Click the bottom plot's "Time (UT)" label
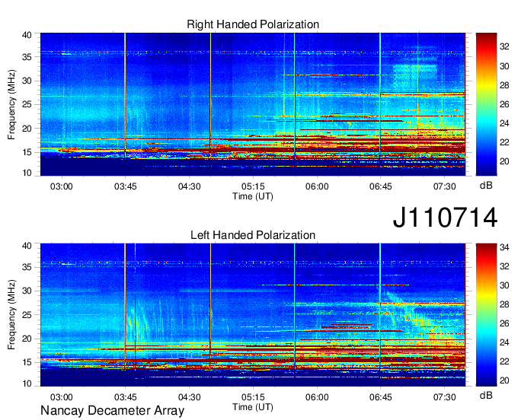This screenshot has height=420, width=518. 253,407
